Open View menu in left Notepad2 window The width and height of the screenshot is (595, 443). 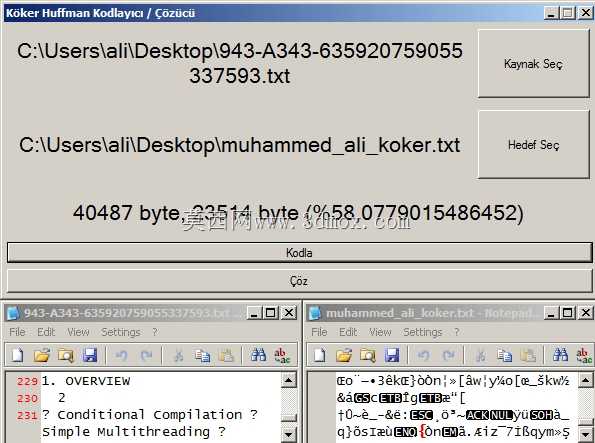click(x=78, y=332)
